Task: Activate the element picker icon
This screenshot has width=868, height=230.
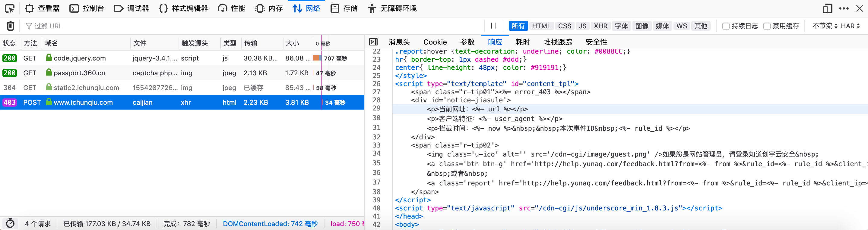Action: 10,8
